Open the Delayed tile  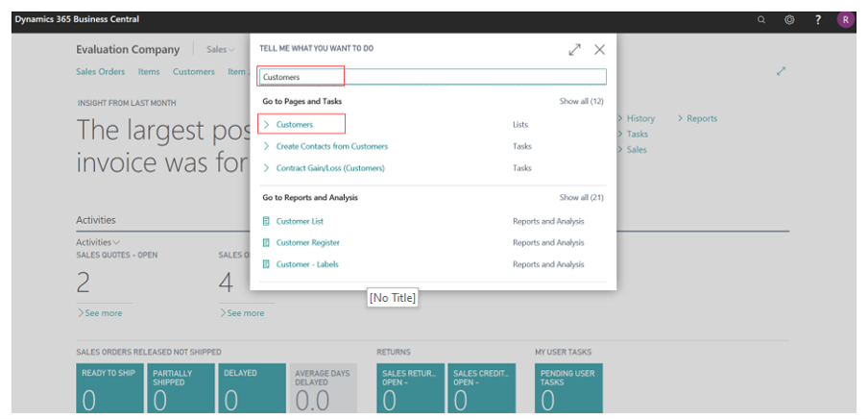pos(253,388)
